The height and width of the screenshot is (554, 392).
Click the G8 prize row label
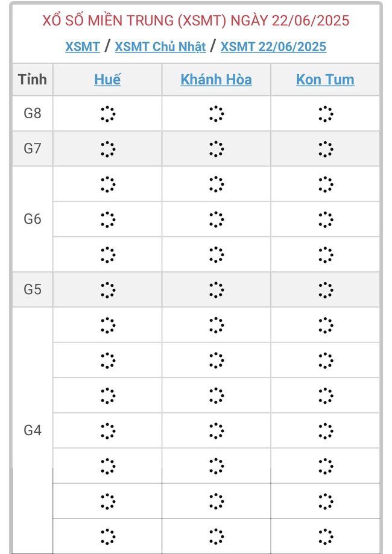pyautogui.click(x=33, y=113)
